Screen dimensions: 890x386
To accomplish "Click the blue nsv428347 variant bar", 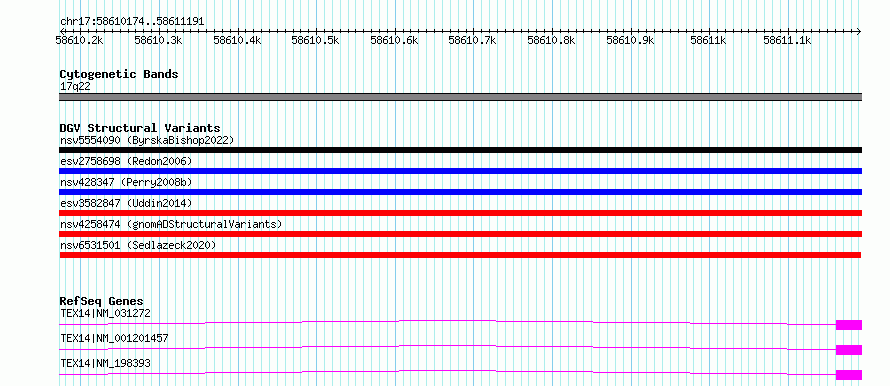I will point(461,192).
